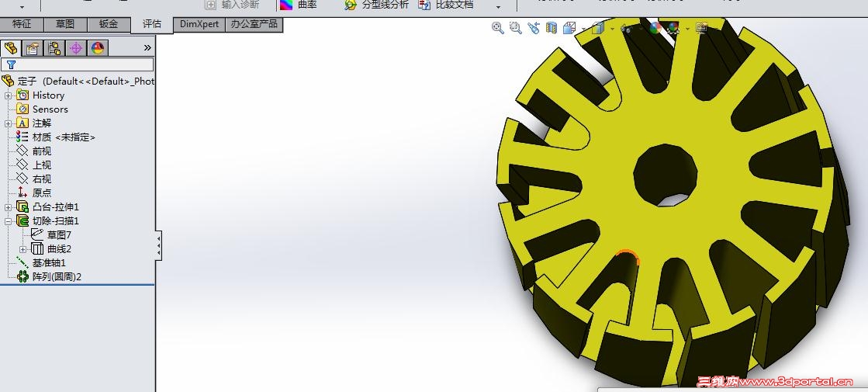
Task: Toggle the Section View tool
Action: (552, 28)
